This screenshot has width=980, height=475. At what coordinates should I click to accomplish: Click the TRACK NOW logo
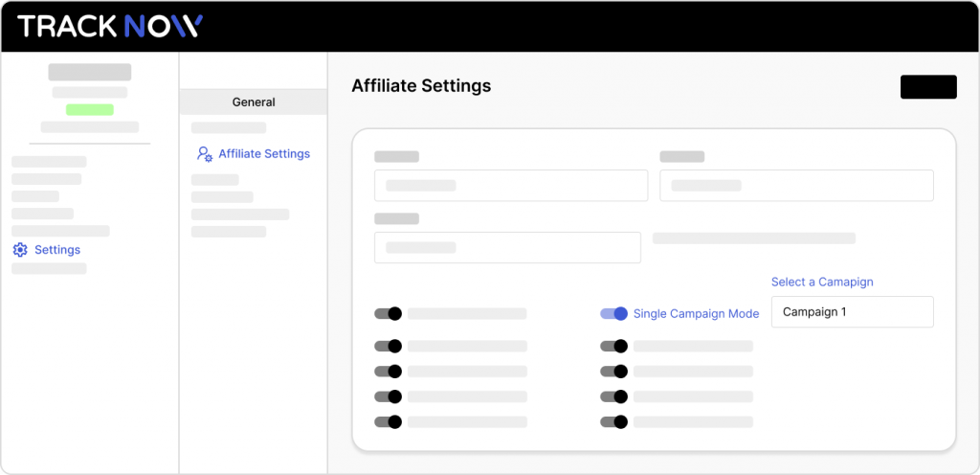tap(110, 26)
